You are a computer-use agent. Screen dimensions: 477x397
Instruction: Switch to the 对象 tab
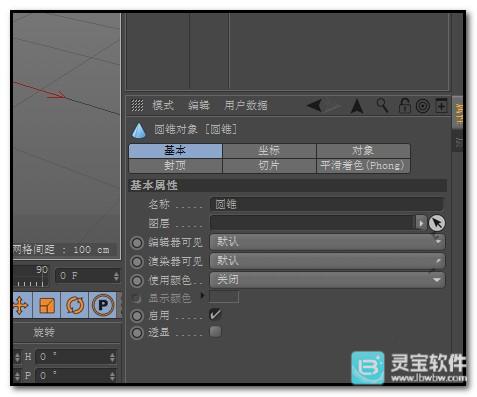(x=363, y=151)
